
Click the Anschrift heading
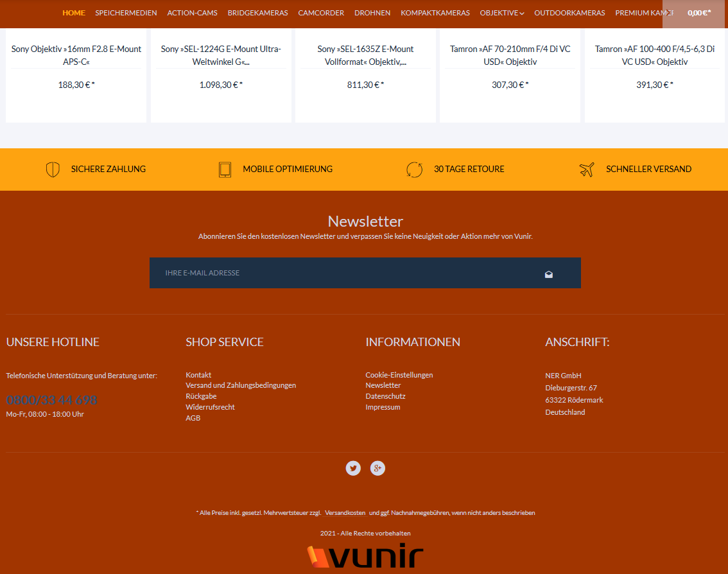(x=577, y=342)
